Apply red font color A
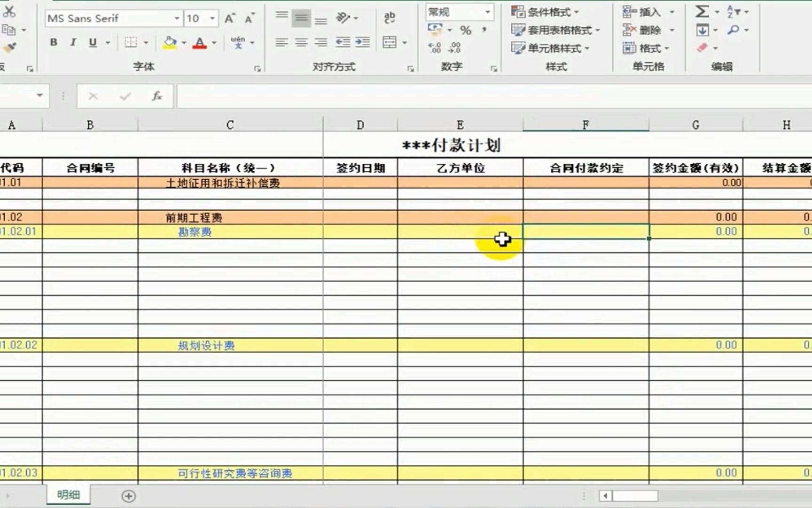This screenshot has height=508, width=812. pyautogui.click(x=200, y=43)
